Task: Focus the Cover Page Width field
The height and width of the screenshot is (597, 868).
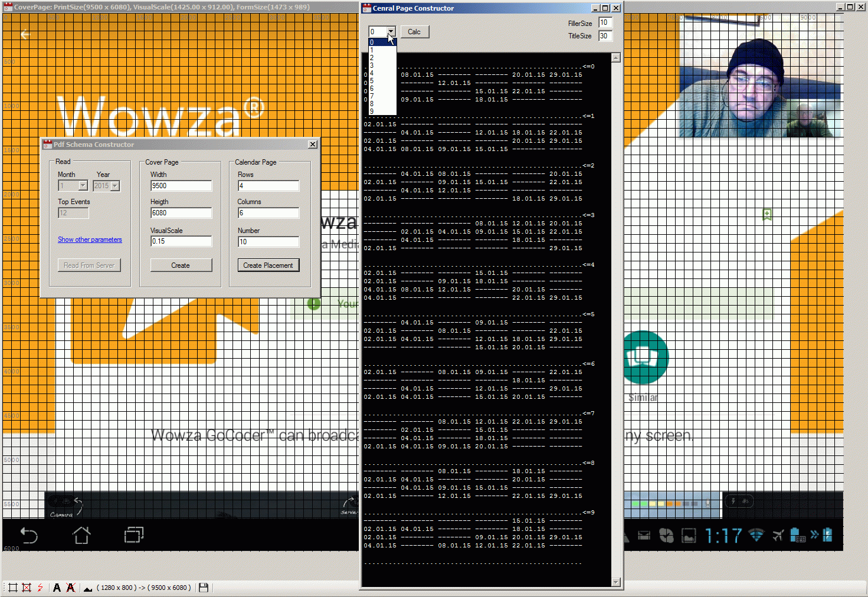Action: pos(181,186)
